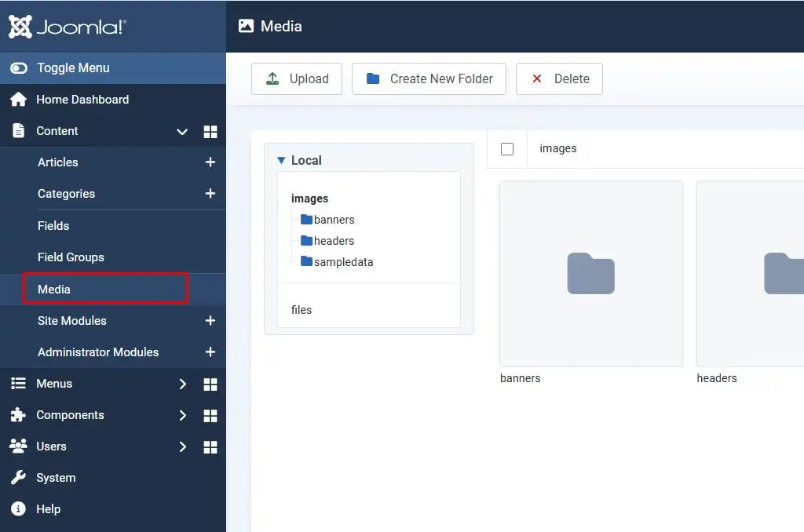
Task: Expand the Menus chevron
Action: 182,384
